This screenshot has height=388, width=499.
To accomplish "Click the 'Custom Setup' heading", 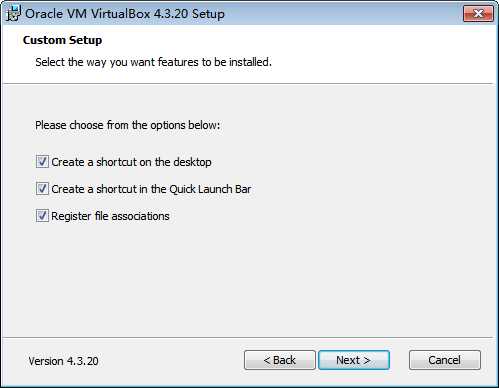I will (63, 40).
